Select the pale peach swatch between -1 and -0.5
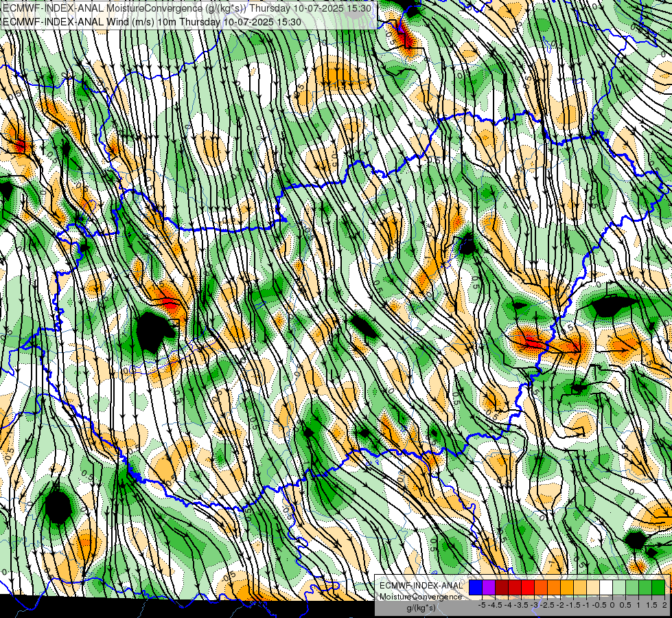672x618 pixels. click(x=593, y=588)
